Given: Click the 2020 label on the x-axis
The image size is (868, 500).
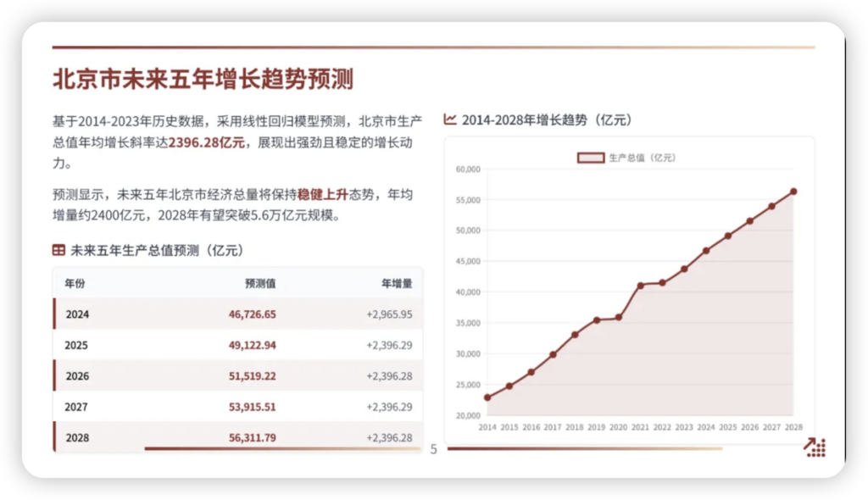Looking at the screenshot, I should (618, 428).
